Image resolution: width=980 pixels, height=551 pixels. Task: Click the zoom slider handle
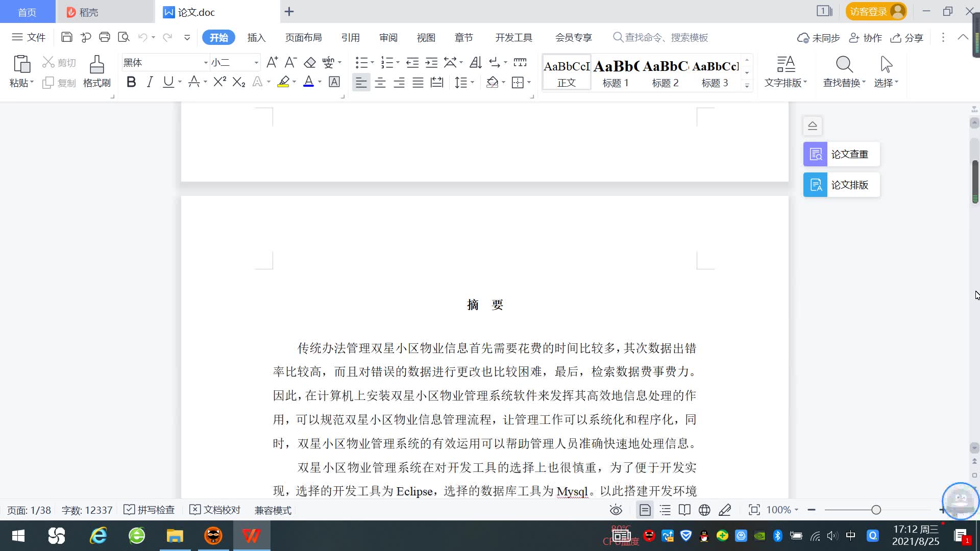(x=876, y=510)
